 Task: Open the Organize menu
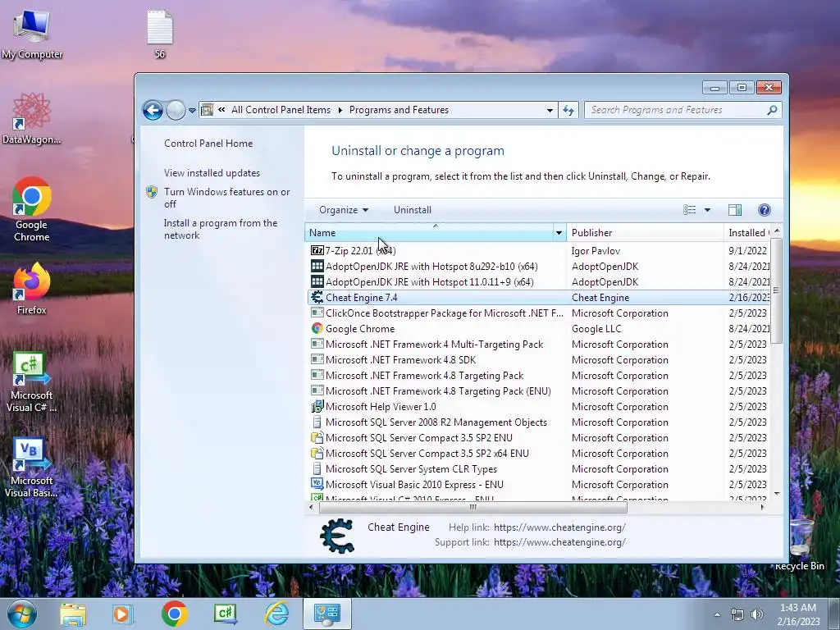tap(344, 210)
